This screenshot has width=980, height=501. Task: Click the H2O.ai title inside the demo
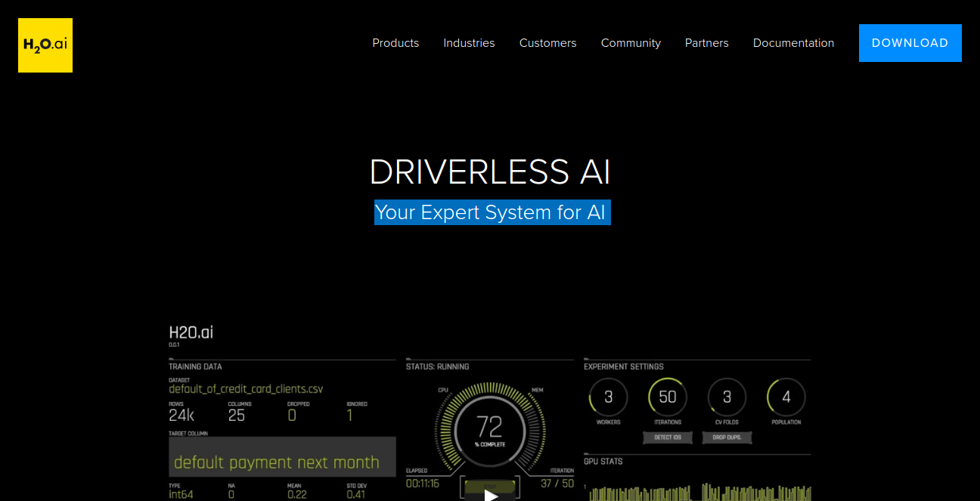(x=191, y=332)
